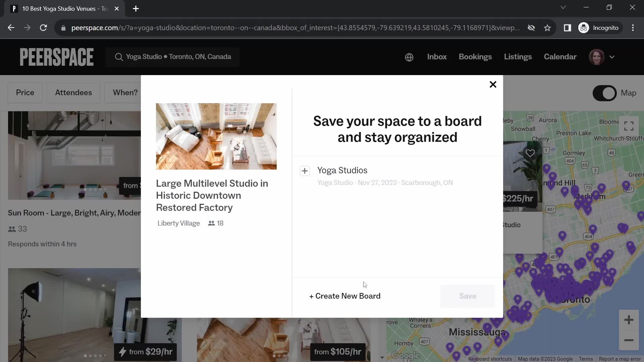
Task: Click the studio thumbnail image in modal
Action: pos(216,136)
